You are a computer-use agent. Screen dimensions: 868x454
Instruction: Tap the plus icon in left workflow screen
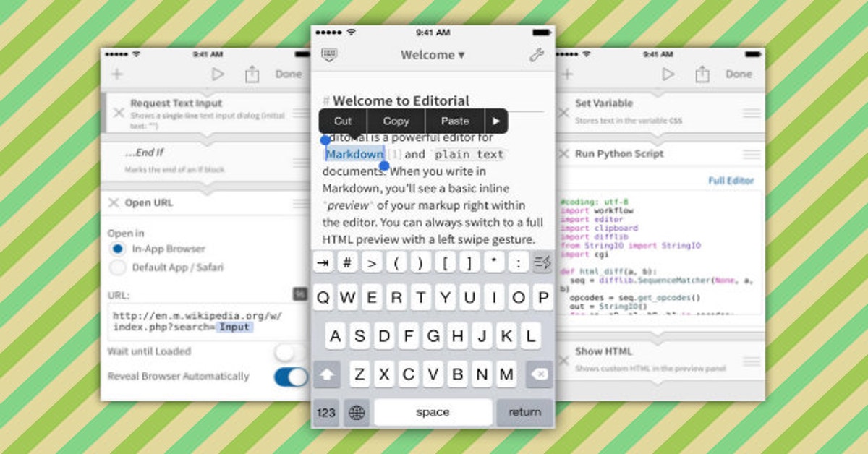(x=117, y=74)
